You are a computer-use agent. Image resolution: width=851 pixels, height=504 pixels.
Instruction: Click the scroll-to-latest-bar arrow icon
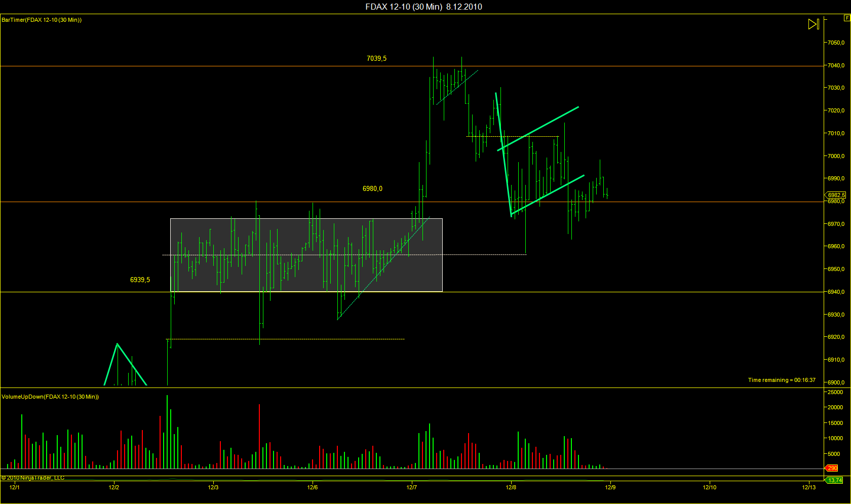(814, 24)
